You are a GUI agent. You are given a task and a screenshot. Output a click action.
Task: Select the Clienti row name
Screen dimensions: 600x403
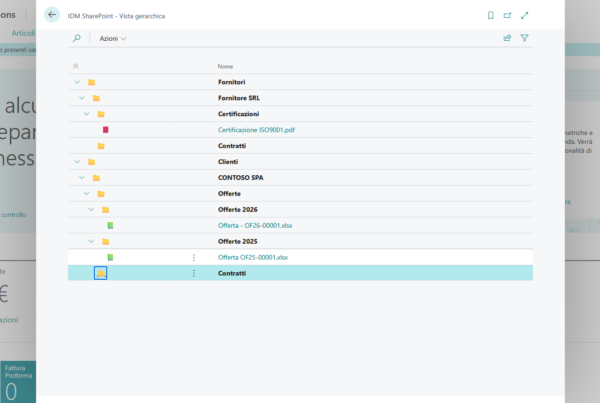pyautogui.click(x=228, y=162)
